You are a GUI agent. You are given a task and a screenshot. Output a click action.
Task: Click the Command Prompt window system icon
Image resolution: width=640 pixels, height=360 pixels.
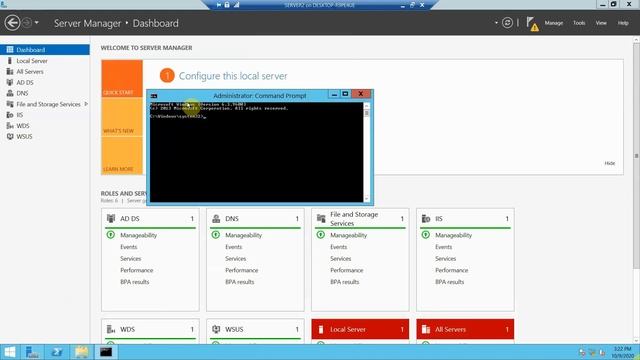pyautogui.click(x=154, y=96)
